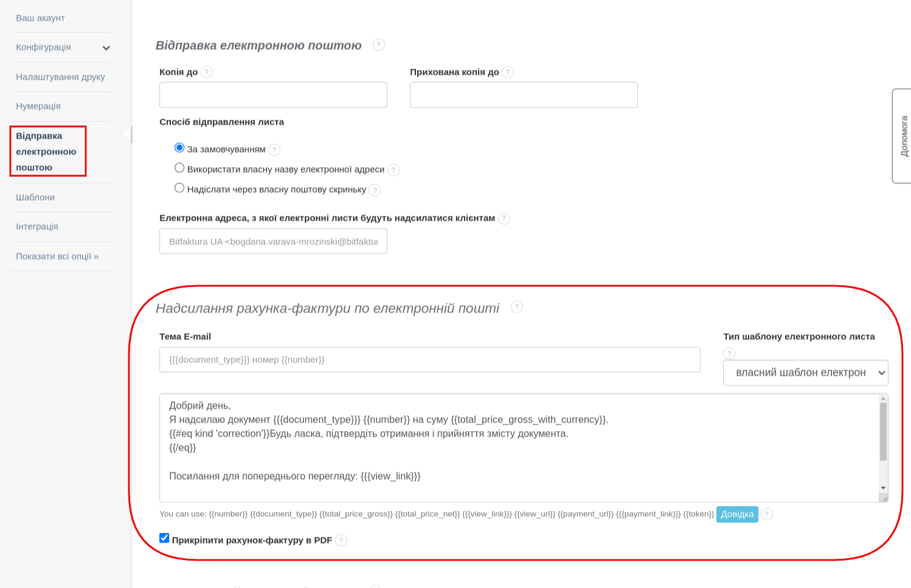Screen dimensions: 911x588
Task: Click help icon near 'Тип шаблону електронного листа'
Action: (x=729, y=353)
